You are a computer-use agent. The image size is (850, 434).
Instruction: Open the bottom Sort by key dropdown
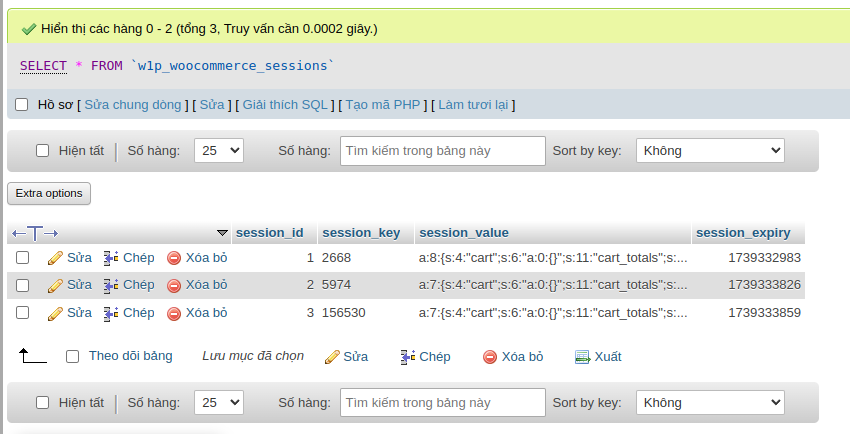(x=710, y=403)
